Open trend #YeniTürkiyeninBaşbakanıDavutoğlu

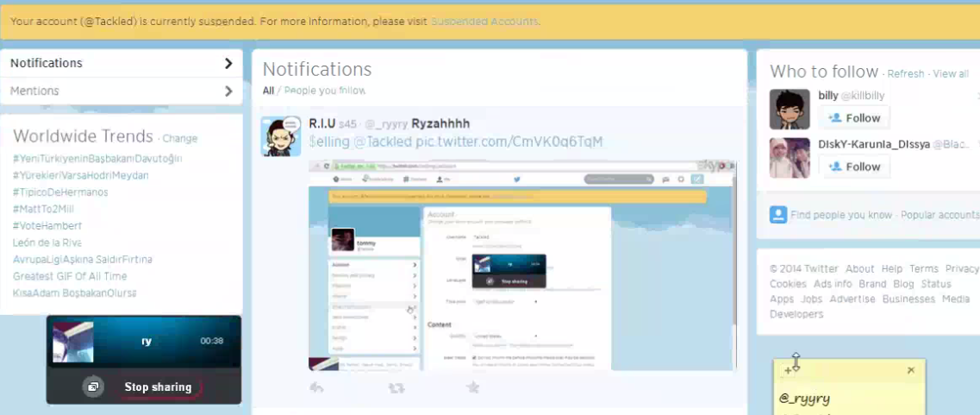click(x=97, y=159)
